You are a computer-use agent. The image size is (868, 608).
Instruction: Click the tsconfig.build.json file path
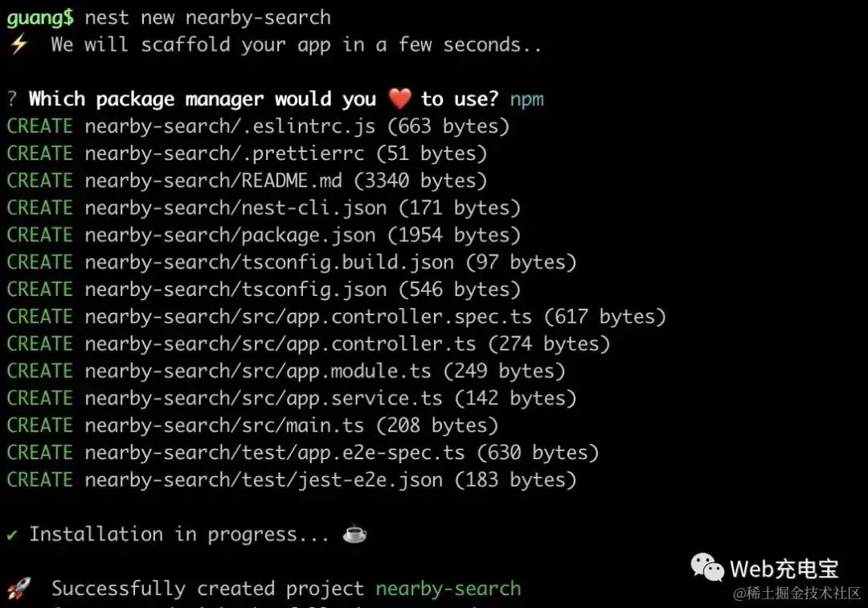(x=269, y=262)
